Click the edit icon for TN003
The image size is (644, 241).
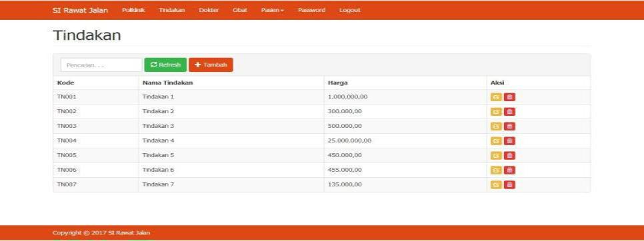pyautogui.click(x=496, y=126)
